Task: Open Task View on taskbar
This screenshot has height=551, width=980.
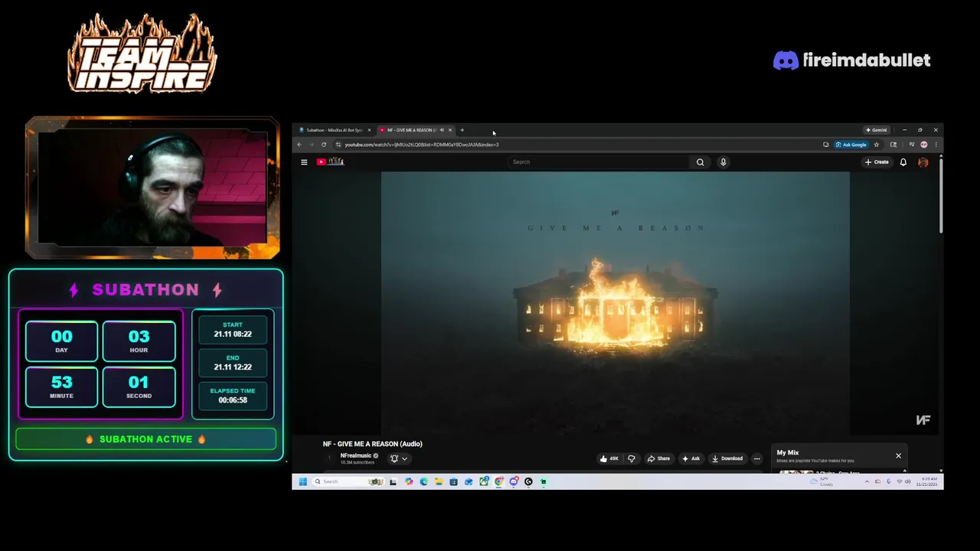Action: [x=393, y=481]
